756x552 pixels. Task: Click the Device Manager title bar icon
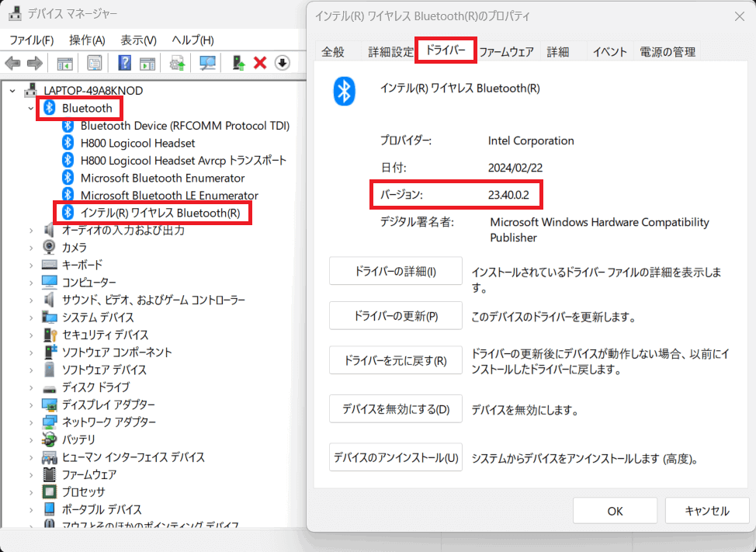15,13
